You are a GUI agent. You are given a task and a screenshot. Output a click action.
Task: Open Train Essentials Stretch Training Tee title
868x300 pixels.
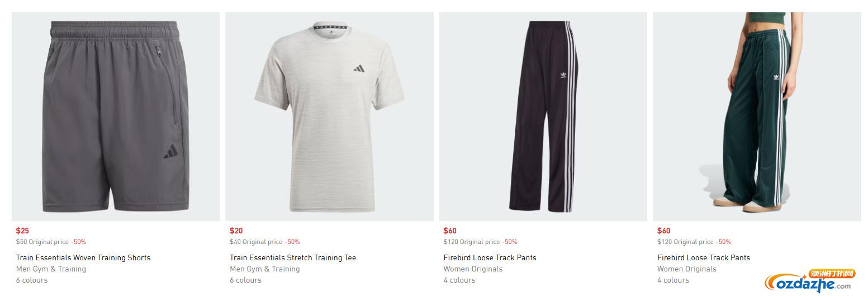pos(293,257)
